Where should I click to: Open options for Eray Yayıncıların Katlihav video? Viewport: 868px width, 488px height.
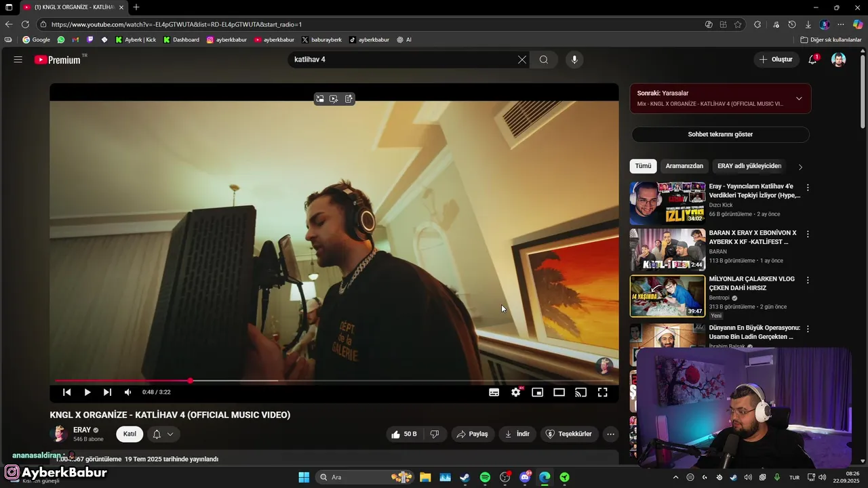tap(807, 187)
